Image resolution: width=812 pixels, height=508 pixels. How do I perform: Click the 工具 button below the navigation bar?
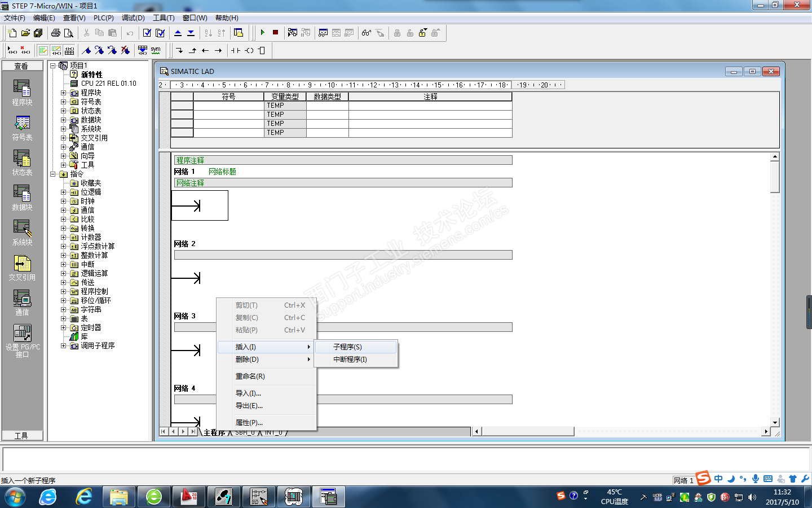point(22,436)
